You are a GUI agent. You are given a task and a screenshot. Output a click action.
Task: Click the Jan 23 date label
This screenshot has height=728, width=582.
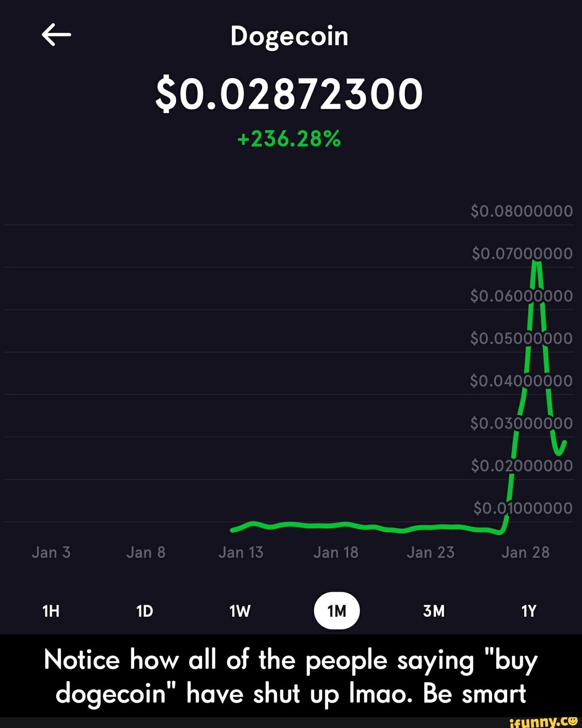[x=431, y=552]
